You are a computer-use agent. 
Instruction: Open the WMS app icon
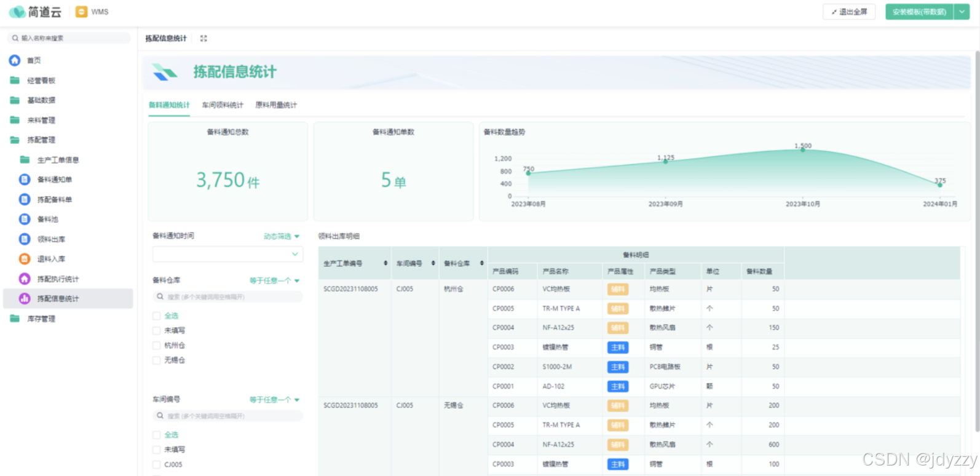tap(81, 12)
